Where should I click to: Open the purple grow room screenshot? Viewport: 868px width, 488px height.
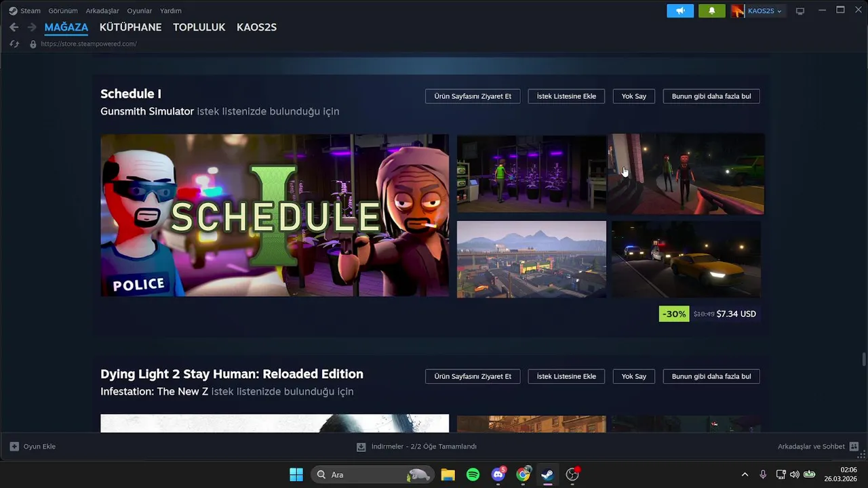532,174
